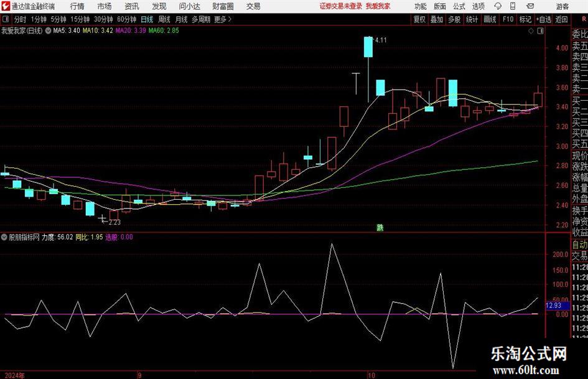
Task: Open the F10 company info button
Action: click(508, 19)
